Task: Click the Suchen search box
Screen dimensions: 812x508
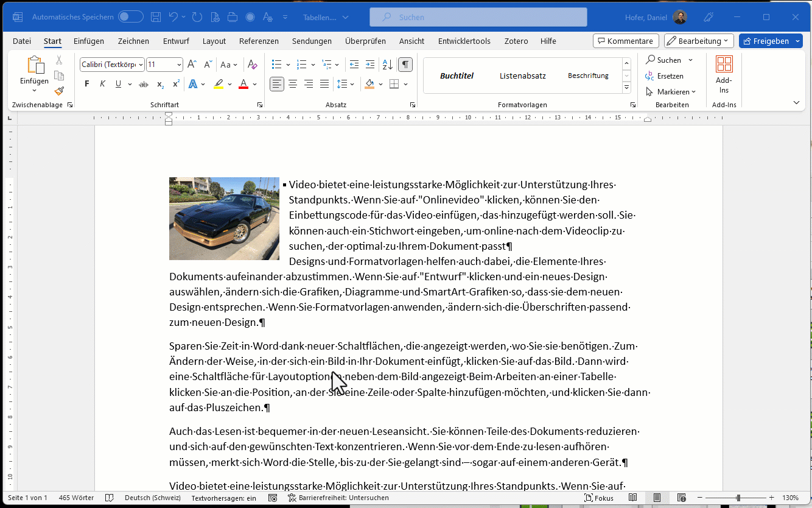Action: 478,17
